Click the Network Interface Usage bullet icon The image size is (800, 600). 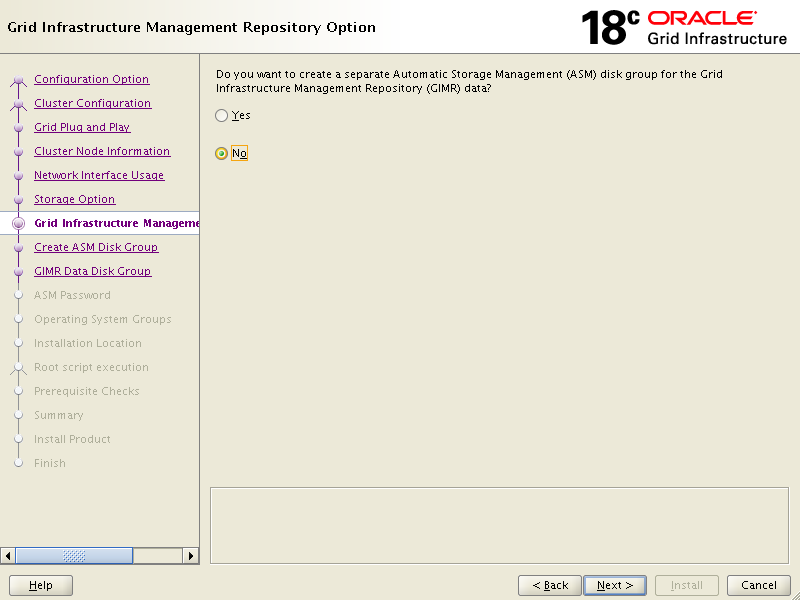pyautogui.click(x=18, y=176)
